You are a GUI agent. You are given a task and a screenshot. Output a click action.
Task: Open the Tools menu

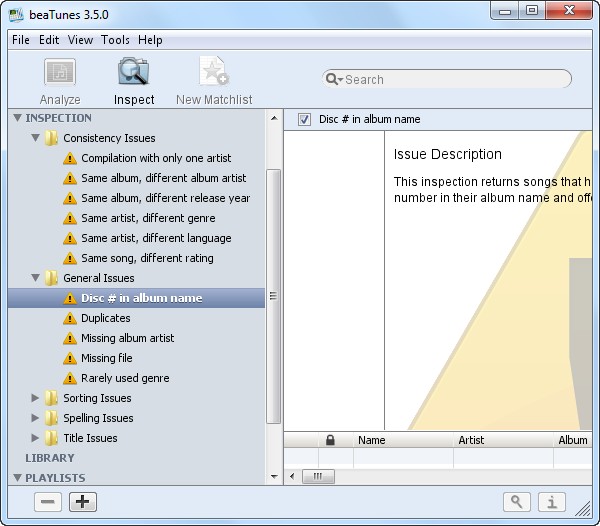[115, 40]
